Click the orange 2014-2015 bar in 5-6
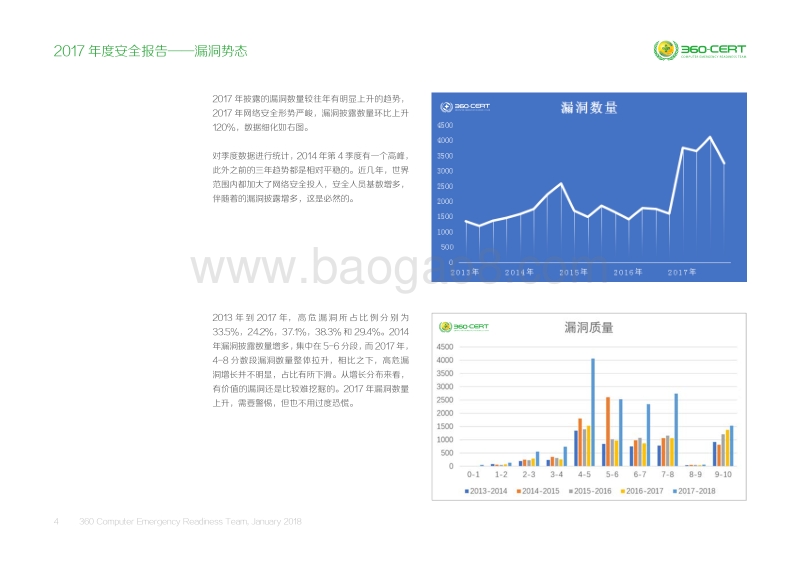 pos(608,432)
